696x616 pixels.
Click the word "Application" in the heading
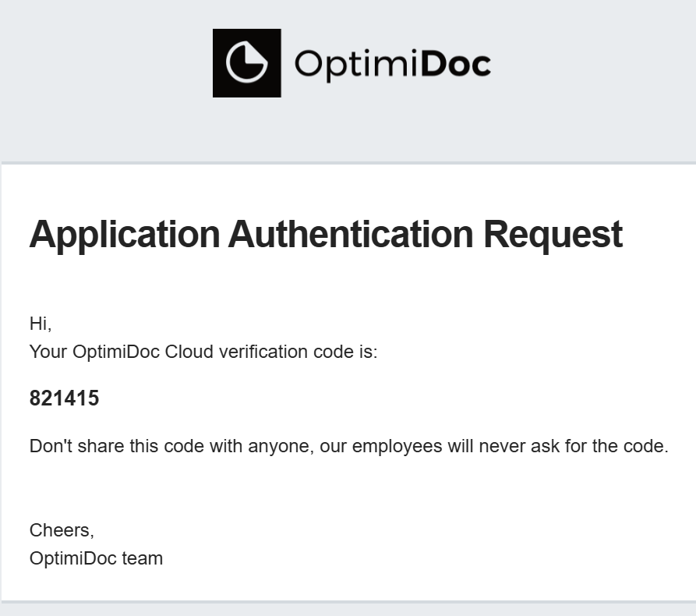pos(125,234)
